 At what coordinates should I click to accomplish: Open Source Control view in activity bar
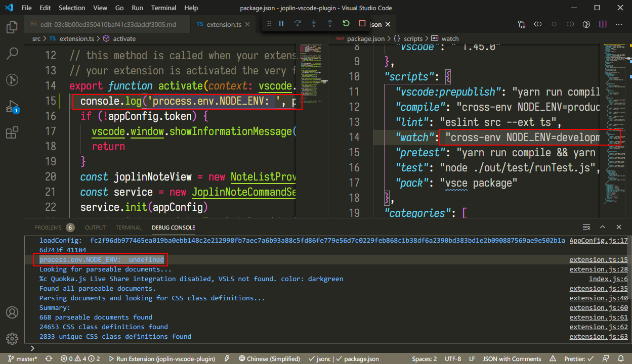tap(12, 80)
